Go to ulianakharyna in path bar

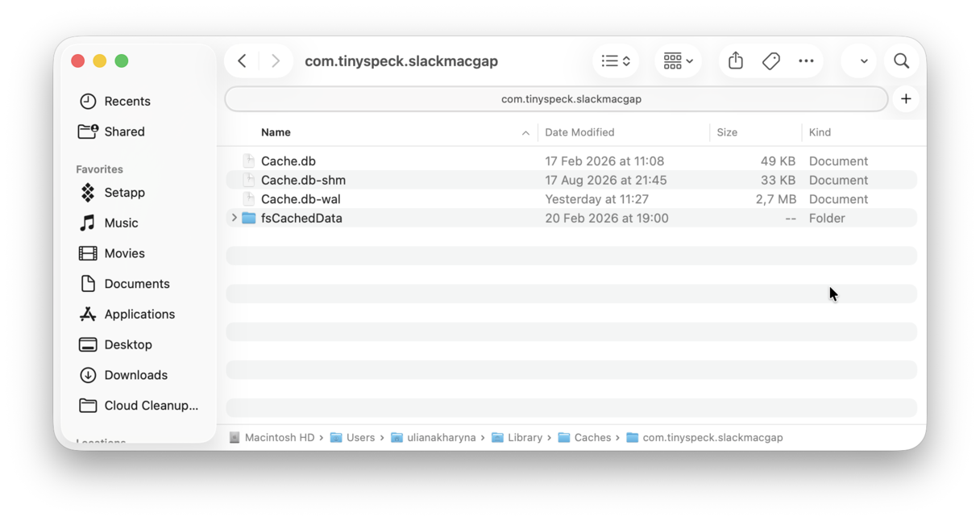(433, 438)
